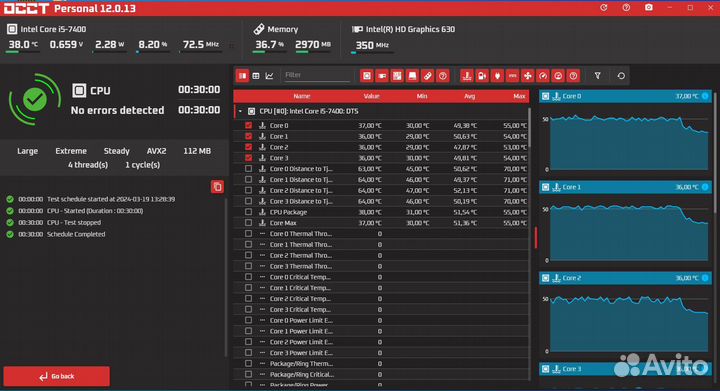The height and width of the screenshot is (391, 720).
Task: Toggle the unknown hardware filter icon
Action: point(443,76)
